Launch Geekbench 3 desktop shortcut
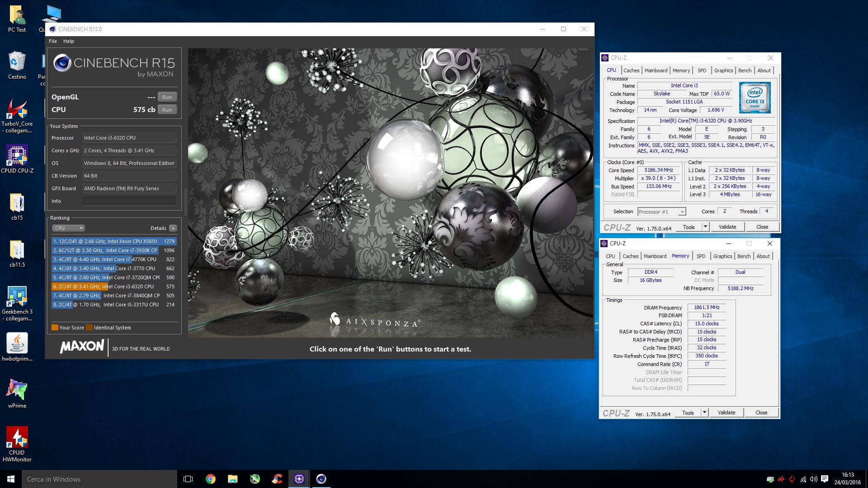 [x=17, y=304]
